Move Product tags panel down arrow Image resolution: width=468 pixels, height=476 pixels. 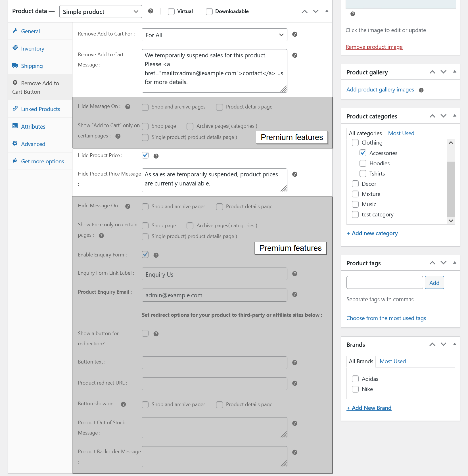click(443, 263)
